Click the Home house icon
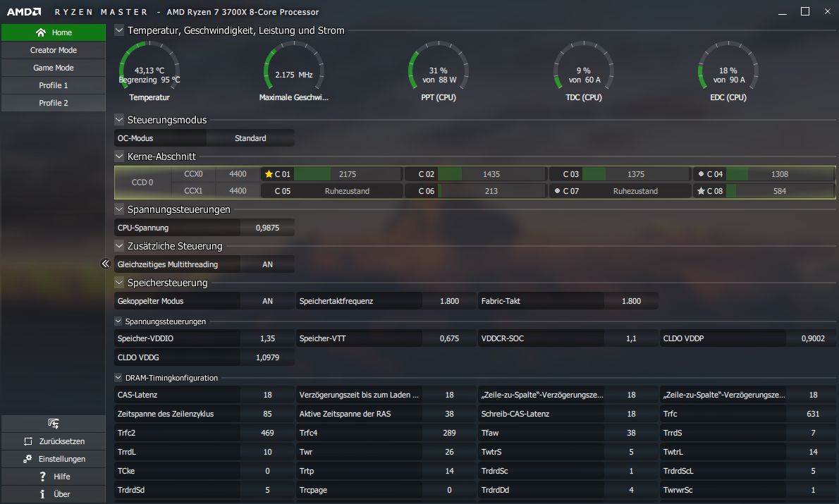This screenshot has height=504, width=839. tap(41, 32)
